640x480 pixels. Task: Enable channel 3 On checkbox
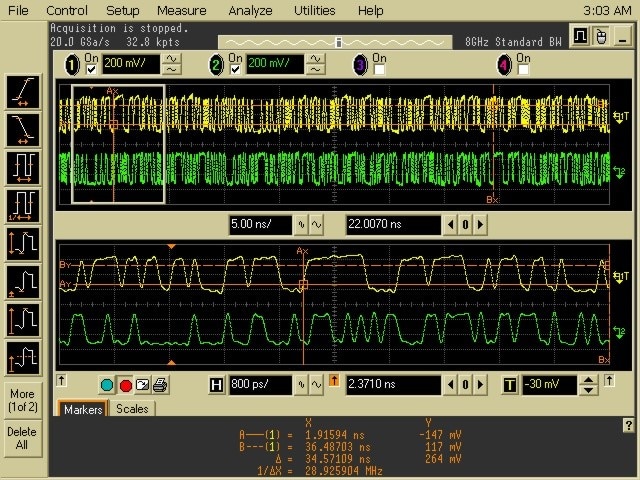click(379, 69)
